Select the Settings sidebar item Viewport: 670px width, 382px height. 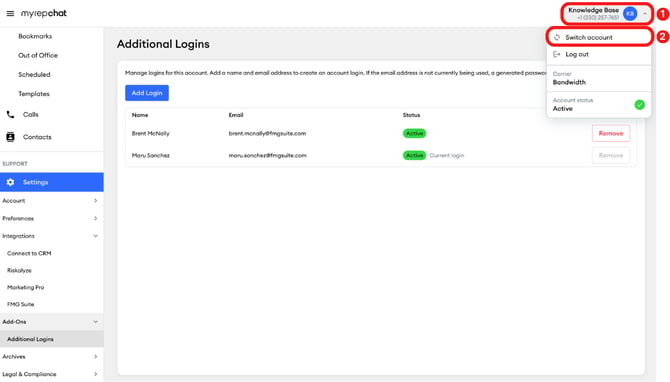coord(52,182)
